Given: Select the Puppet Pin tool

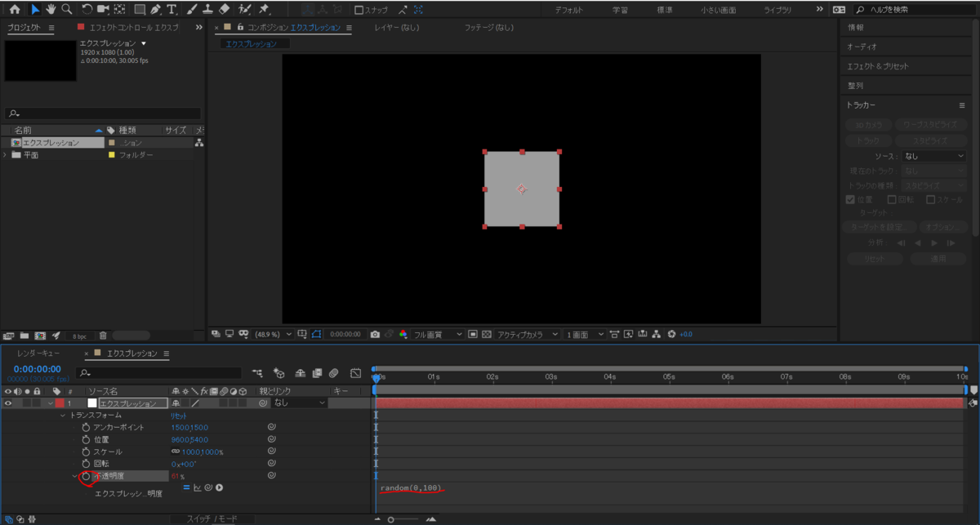Looking at the screenshot, I should 264,10.
